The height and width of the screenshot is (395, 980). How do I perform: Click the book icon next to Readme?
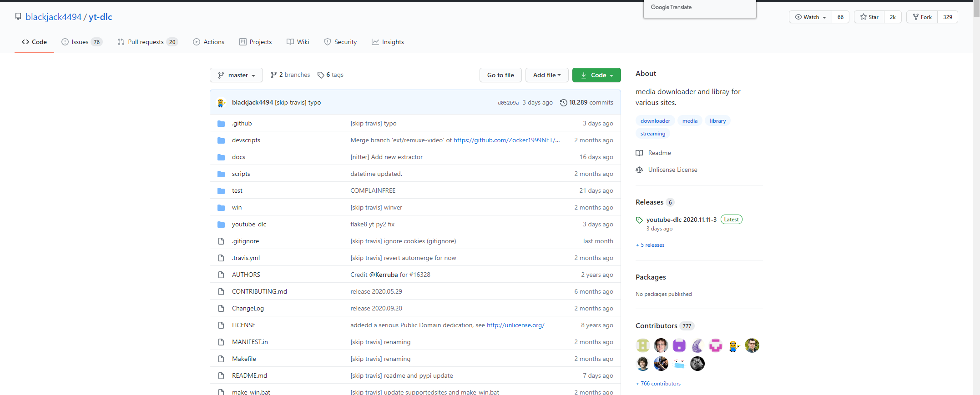[639, 153]
